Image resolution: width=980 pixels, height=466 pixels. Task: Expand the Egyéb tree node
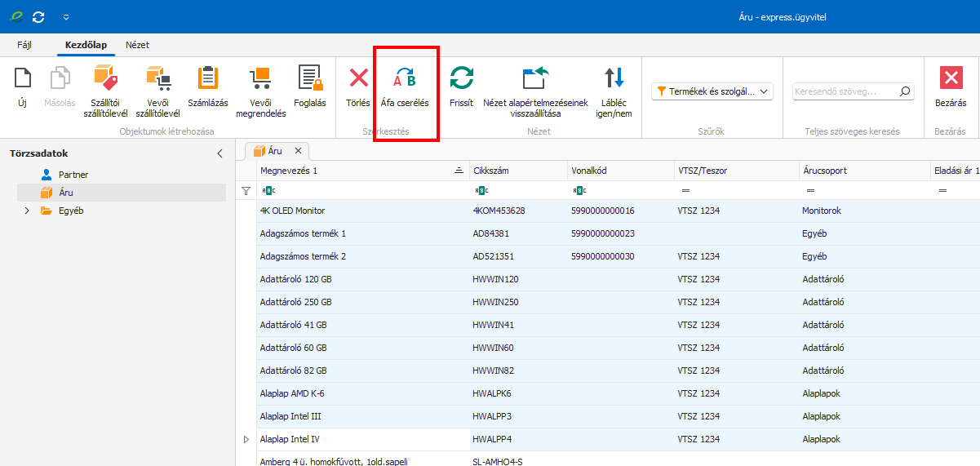click(x=27, y=211)
